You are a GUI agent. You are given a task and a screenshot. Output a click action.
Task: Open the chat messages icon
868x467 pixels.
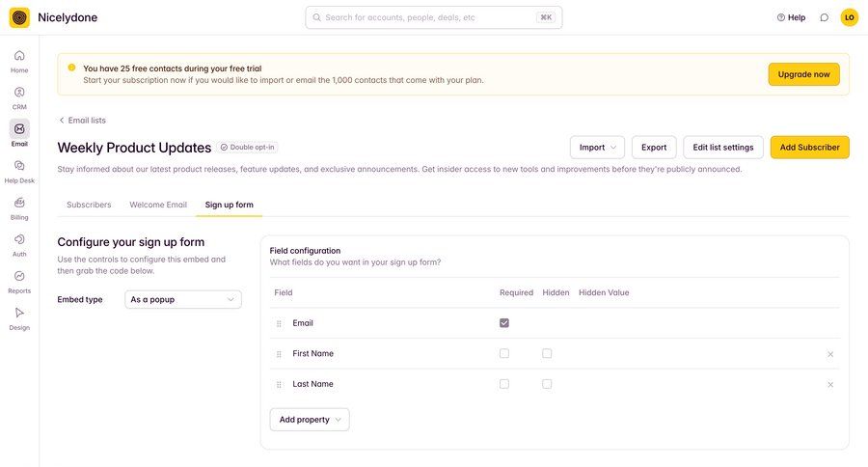tap(824, 17)
